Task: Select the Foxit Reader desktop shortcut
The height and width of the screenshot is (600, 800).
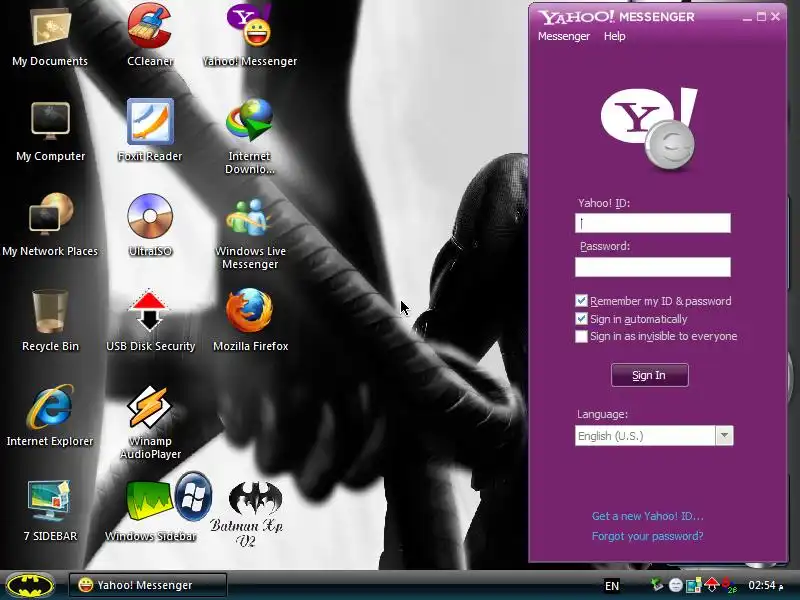Action: pos(150,131)
